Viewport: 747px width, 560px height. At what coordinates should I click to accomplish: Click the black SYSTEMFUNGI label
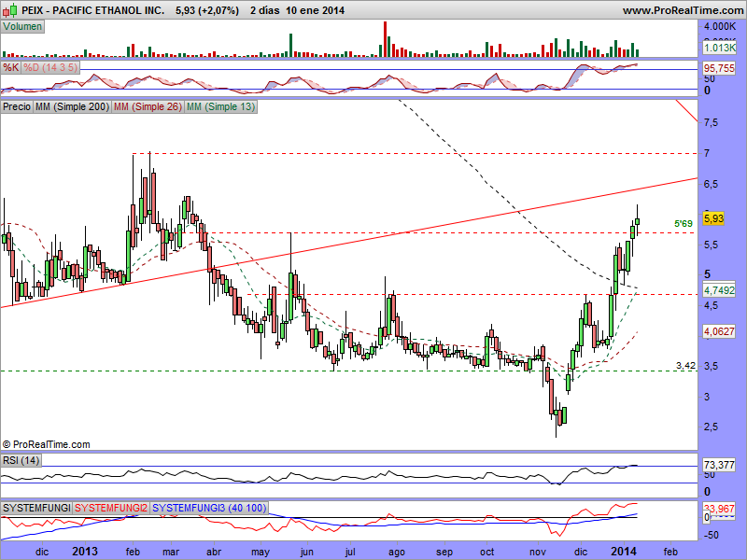point(36,508)
